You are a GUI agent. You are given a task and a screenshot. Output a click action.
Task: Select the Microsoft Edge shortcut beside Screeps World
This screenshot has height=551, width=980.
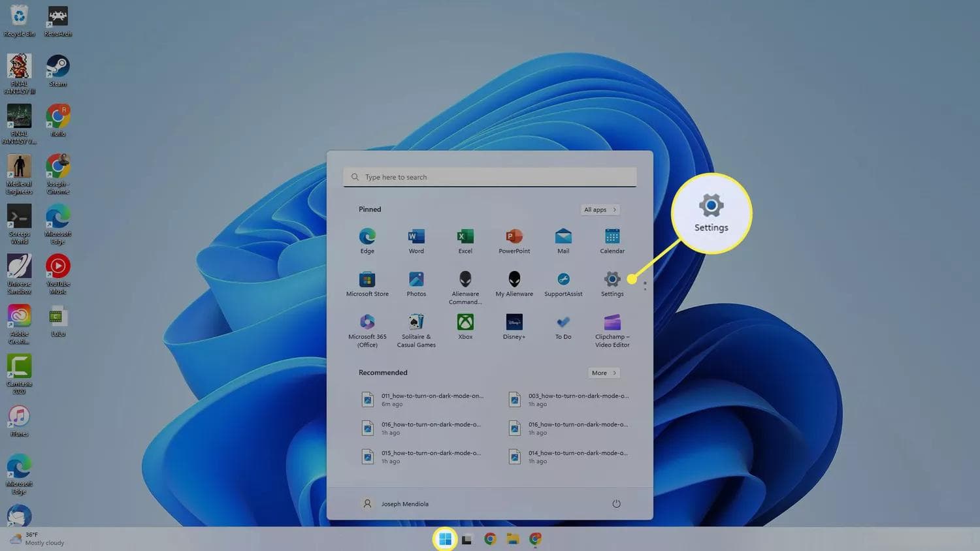pyautogui.click(x=58, y=224)
